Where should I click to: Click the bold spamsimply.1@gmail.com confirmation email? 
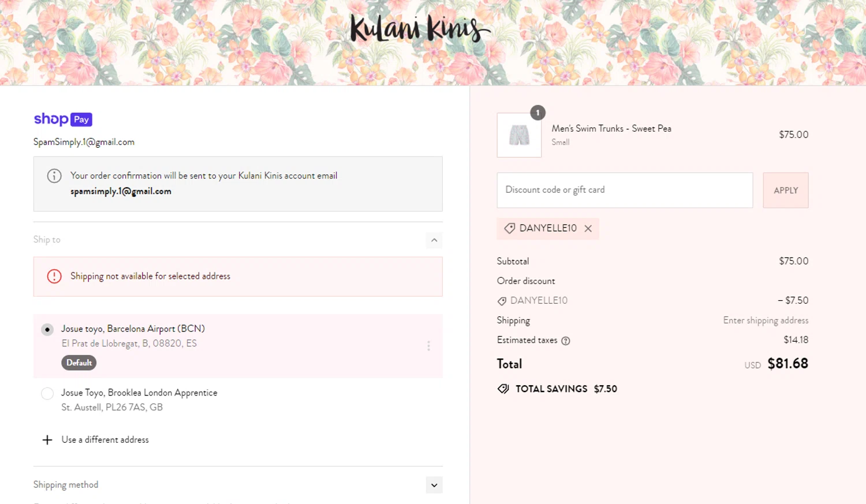(x=121, y=191)
